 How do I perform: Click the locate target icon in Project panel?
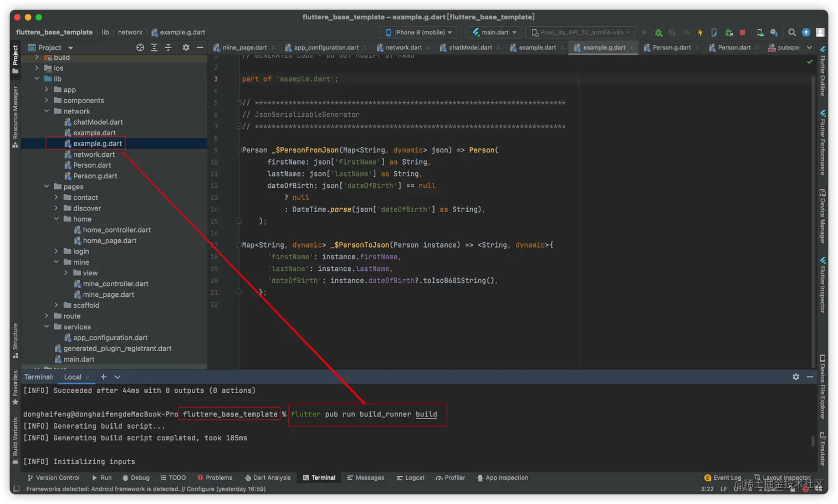[x=140, y=48]
